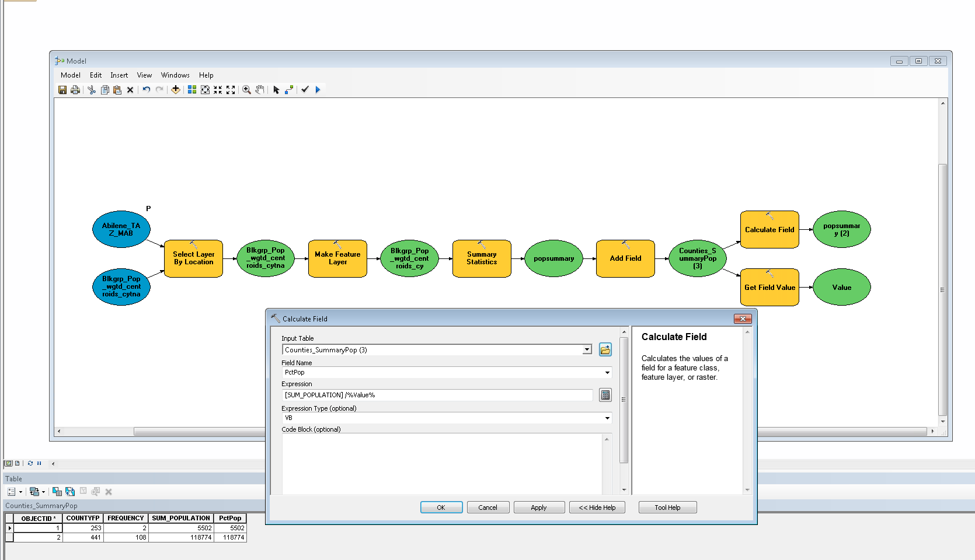Toggle pause drawing in the map view

pyautogui.click(x=39, y=463)
